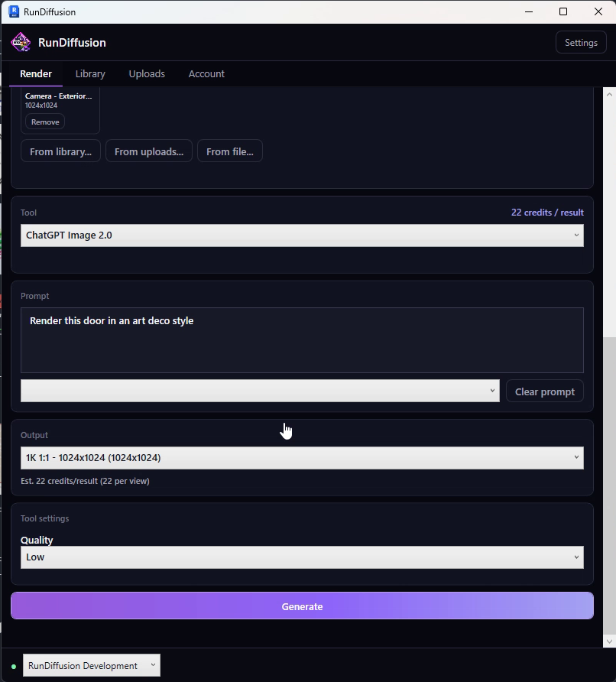Click the vertical scrollbar thumb
The height and width of the screenshot is (682, 616).
[609, 486]
